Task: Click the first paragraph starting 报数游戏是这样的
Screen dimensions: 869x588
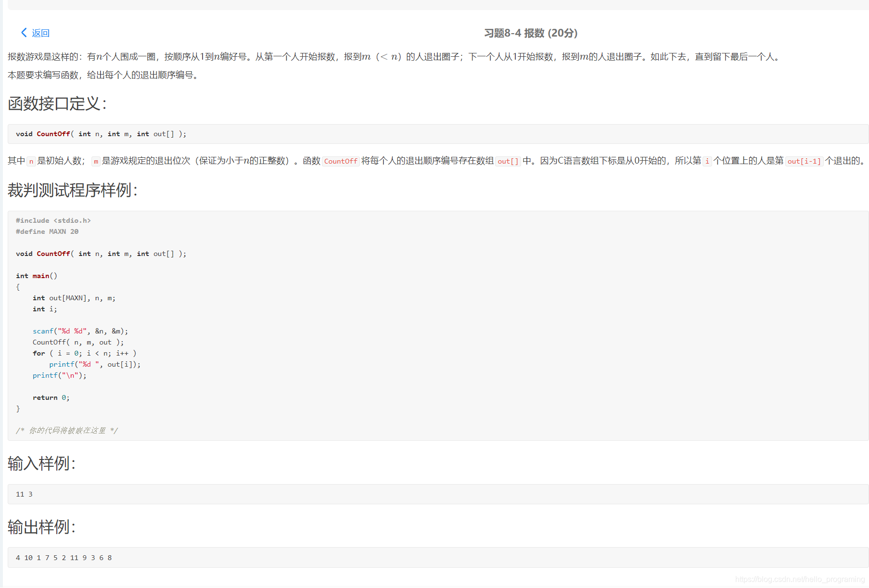Action: [x=395, y=57]
